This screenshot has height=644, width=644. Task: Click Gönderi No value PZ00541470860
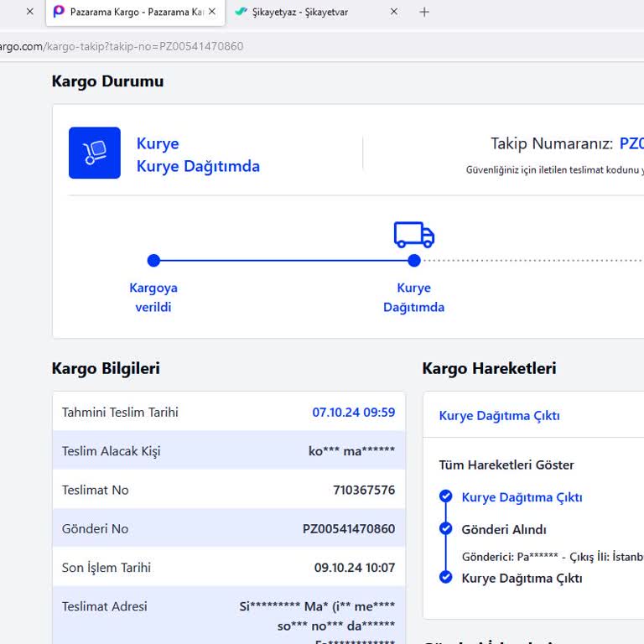pyautogui.click(x=349, y=528)
